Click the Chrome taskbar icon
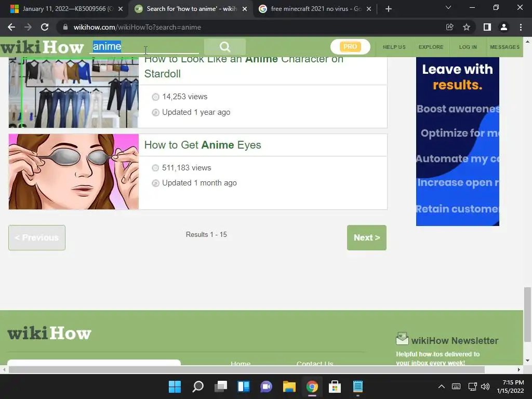Screen dimensions: 532x399 tap(312, 387)
